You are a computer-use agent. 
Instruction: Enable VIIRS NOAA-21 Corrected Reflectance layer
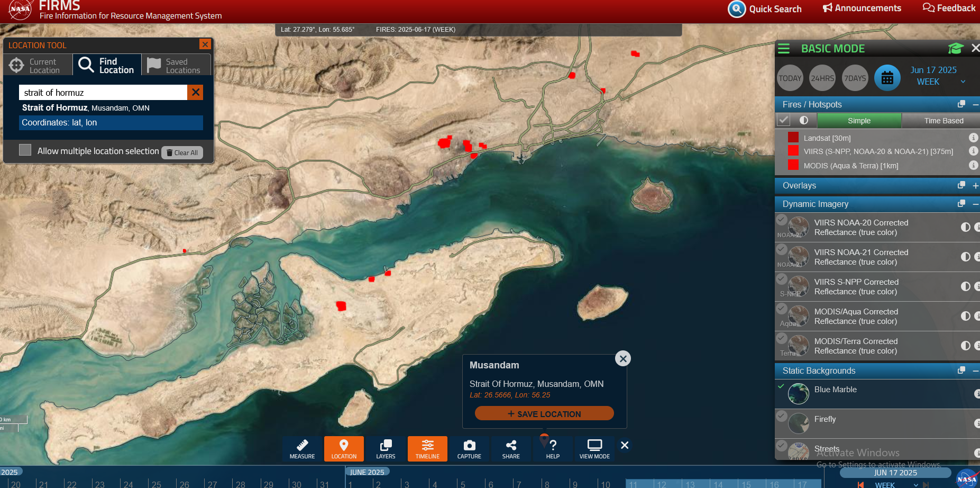782,249
